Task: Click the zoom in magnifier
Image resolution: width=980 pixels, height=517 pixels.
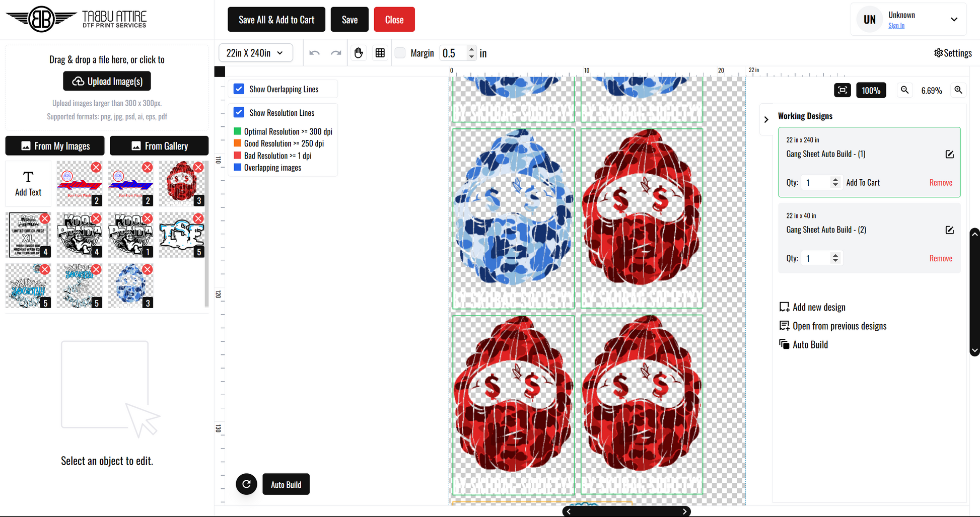Action: pos(958,90)
